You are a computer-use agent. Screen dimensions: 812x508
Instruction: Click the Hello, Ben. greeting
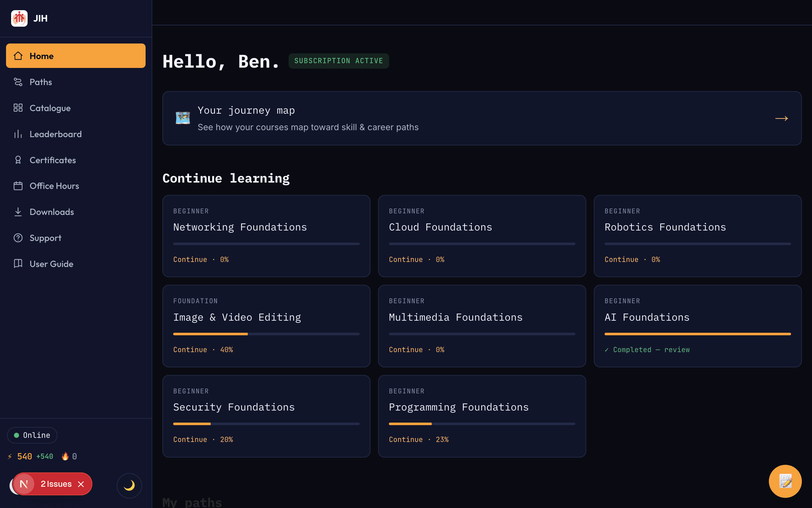(221, 62)
